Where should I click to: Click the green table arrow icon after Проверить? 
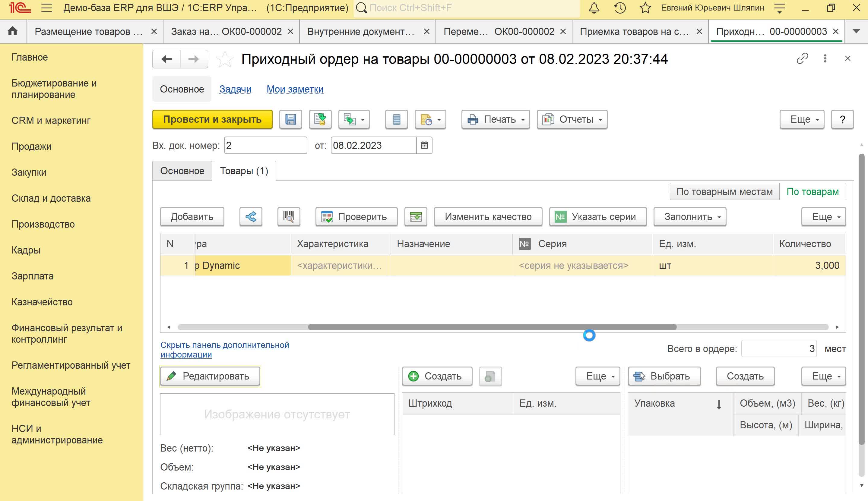pos(416,217)
